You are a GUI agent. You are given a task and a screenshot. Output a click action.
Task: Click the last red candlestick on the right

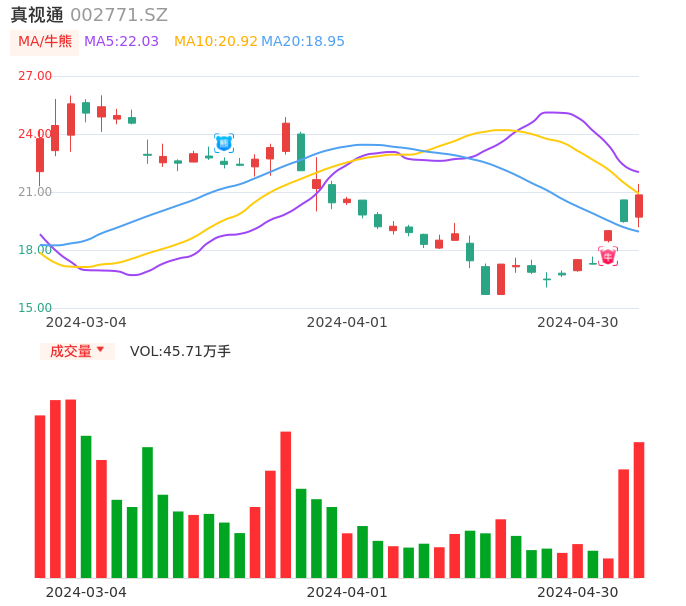[x=639, y=205]
